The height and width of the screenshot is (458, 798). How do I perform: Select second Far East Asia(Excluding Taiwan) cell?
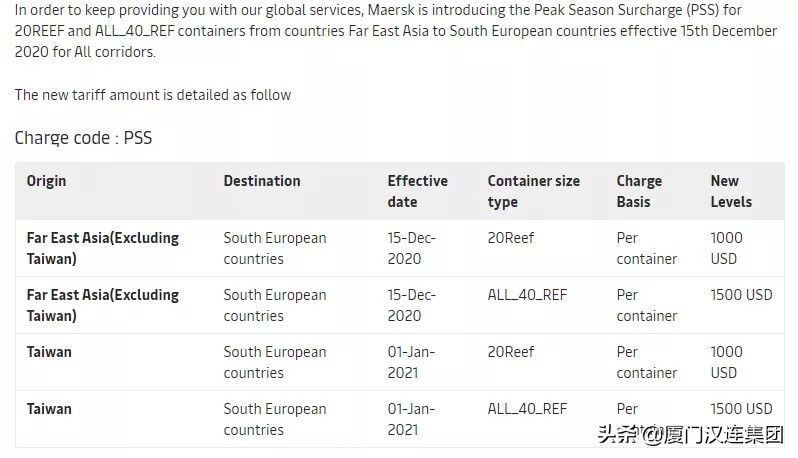102,305
